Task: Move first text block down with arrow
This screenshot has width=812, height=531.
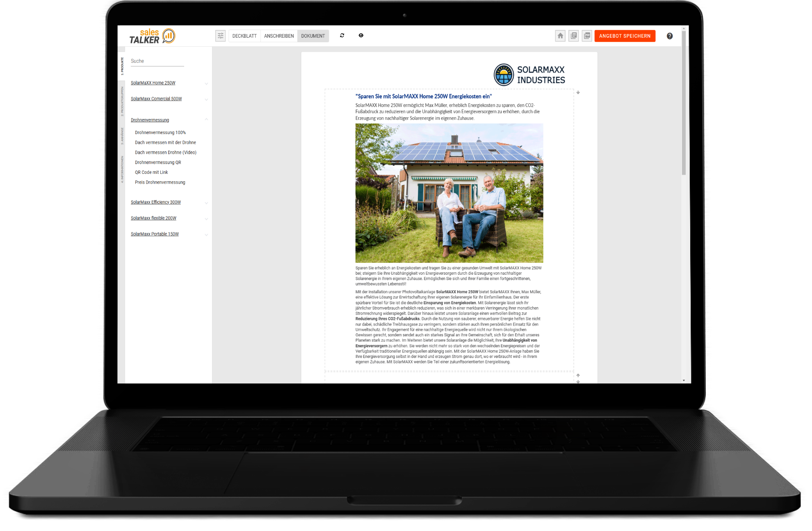Action: (x=578, y=93)
